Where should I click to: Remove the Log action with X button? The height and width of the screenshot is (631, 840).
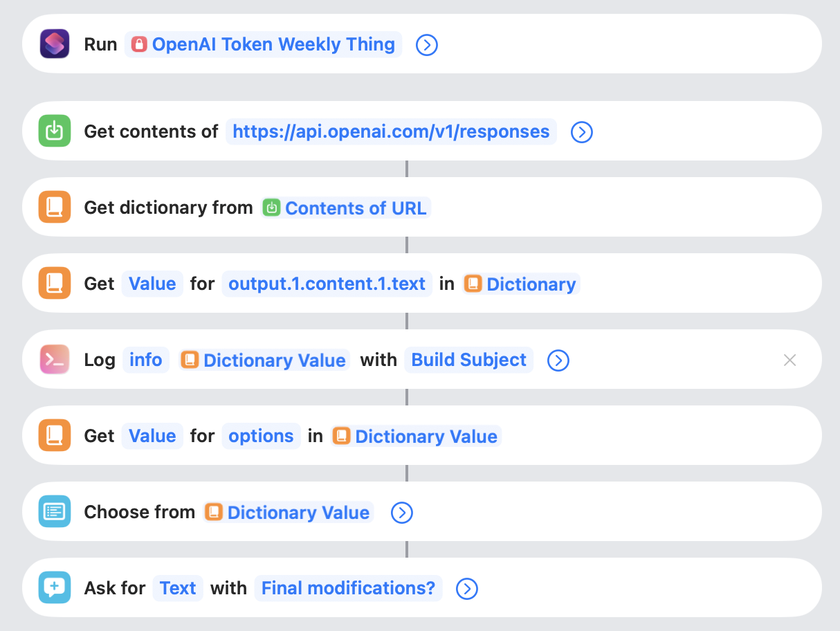[789, 360]
